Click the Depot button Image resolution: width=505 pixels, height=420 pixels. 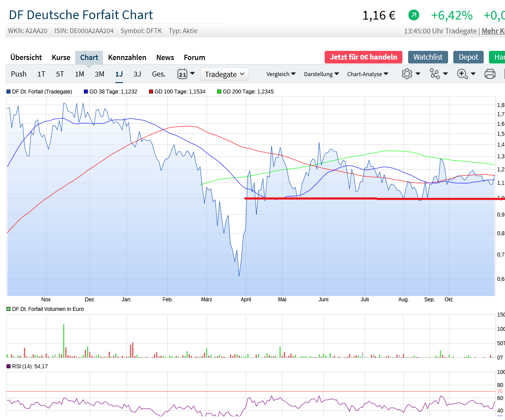click(x=468, y=57)
